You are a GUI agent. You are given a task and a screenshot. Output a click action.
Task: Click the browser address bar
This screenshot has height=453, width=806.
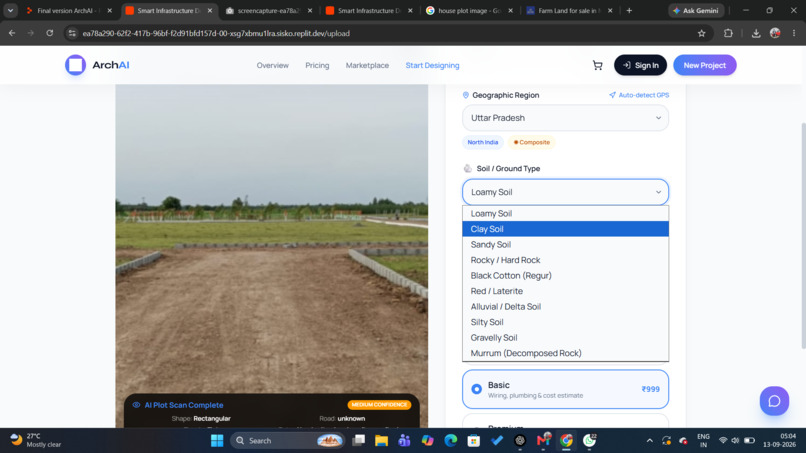(x=388, y=33)
